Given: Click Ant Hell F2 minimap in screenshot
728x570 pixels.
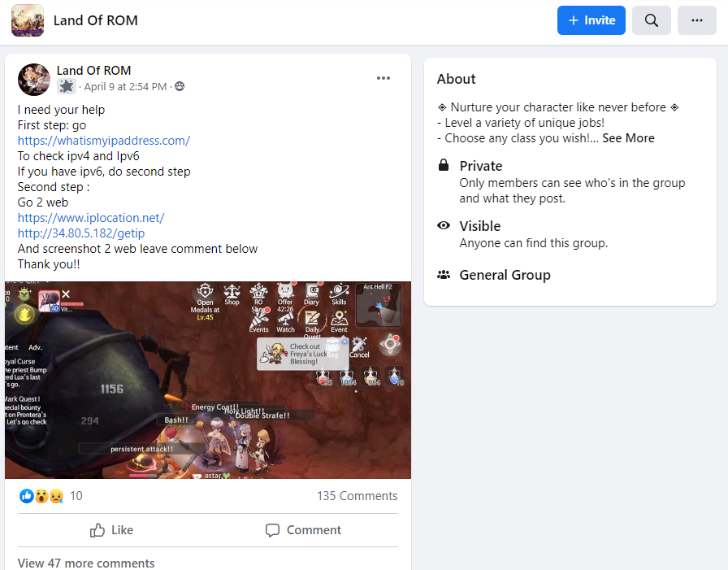Looking at the screenshot, I should click(378, 305).
